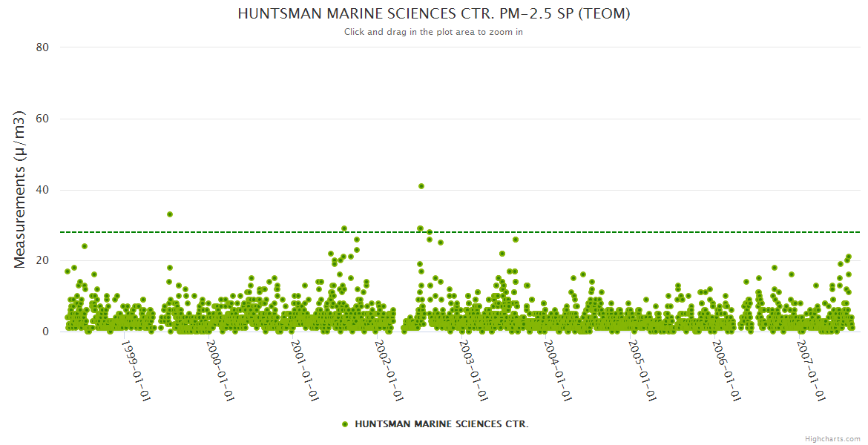The width and height of the screenshot is (868, 445).
Task: Click the highest data point near 41
Action: click(x=421, y=186)
